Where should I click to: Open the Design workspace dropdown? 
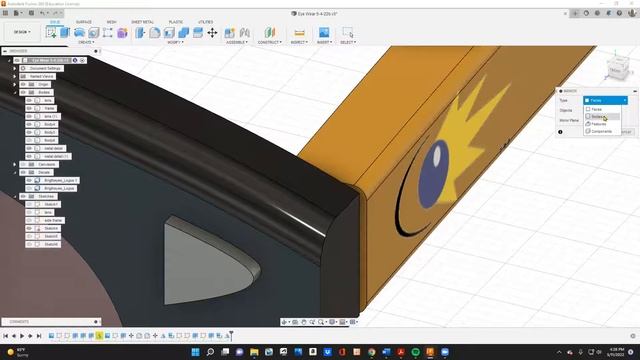tap(22, 32)
